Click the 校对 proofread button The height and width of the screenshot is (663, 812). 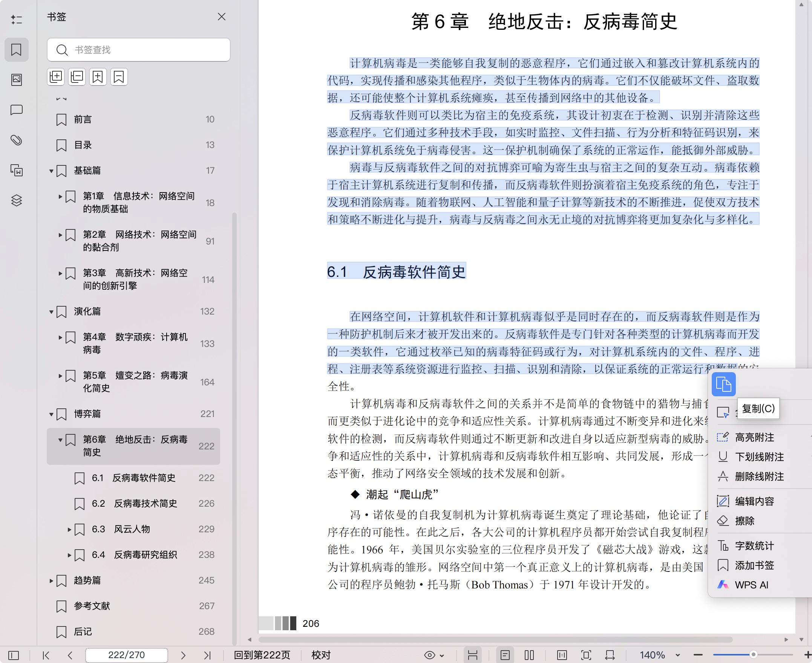[321, 655]
